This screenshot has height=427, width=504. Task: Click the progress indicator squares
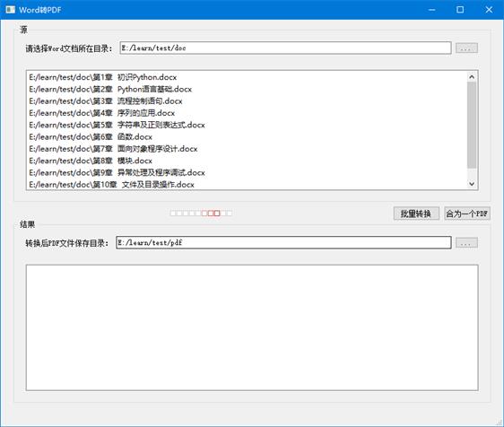201,213
